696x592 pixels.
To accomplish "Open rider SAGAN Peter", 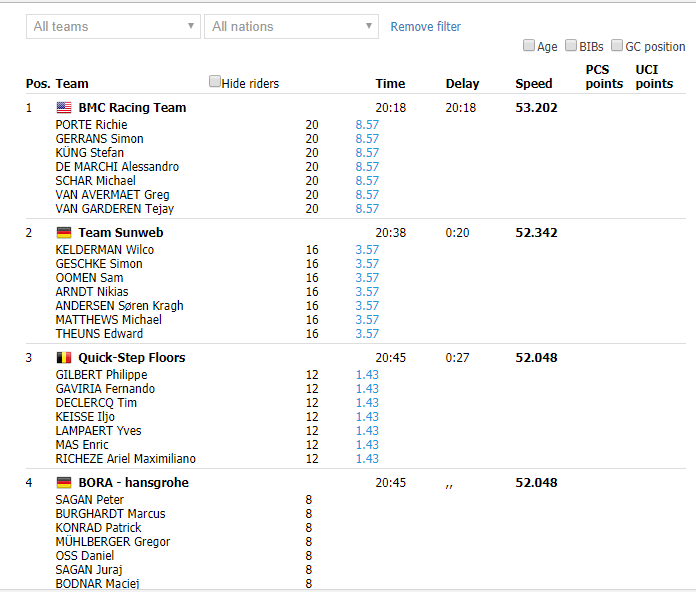I will (x=90, y=500).
